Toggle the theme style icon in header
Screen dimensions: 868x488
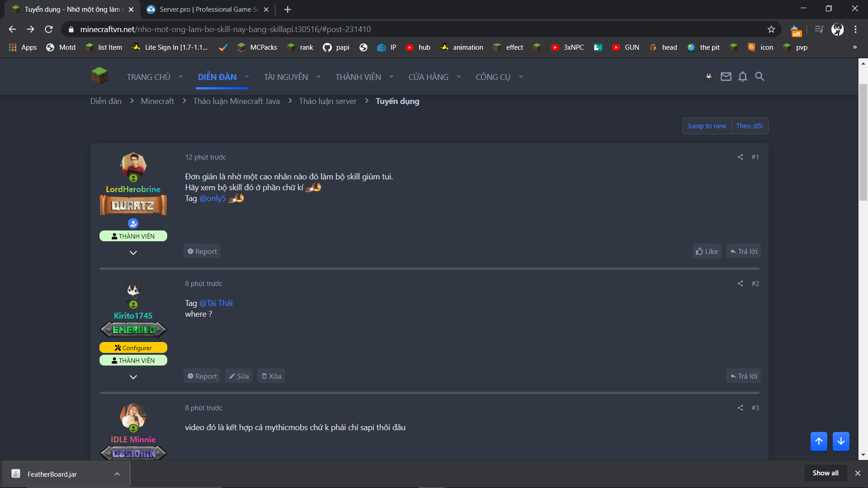pyautogui.click(x=709, y=77)
